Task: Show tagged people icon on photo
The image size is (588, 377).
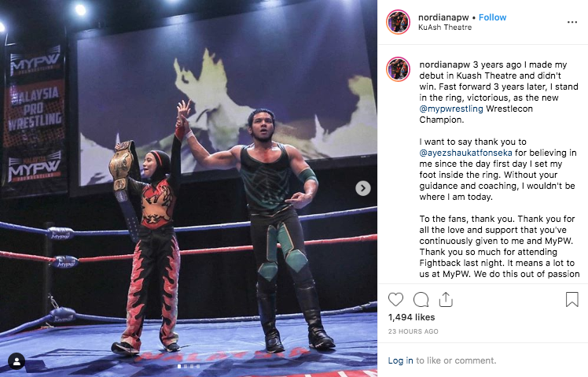Action: coord(17,361)
